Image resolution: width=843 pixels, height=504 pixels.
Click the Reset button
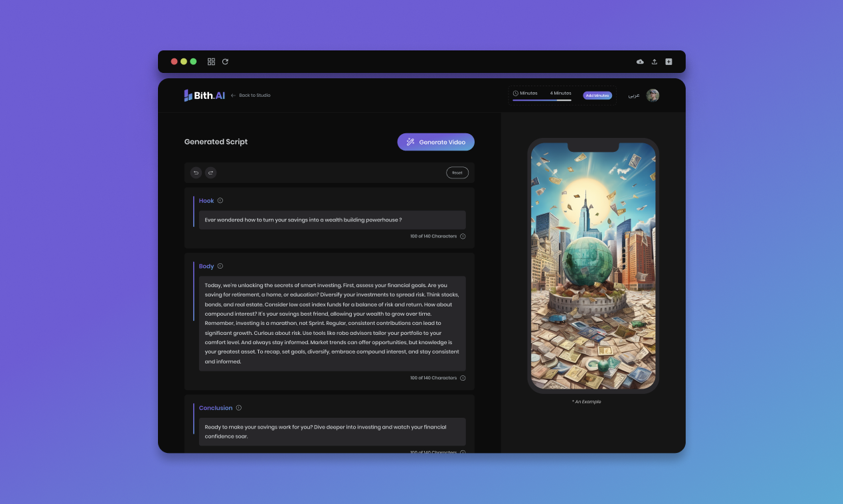pyautogui.click(x=457, y=172)
